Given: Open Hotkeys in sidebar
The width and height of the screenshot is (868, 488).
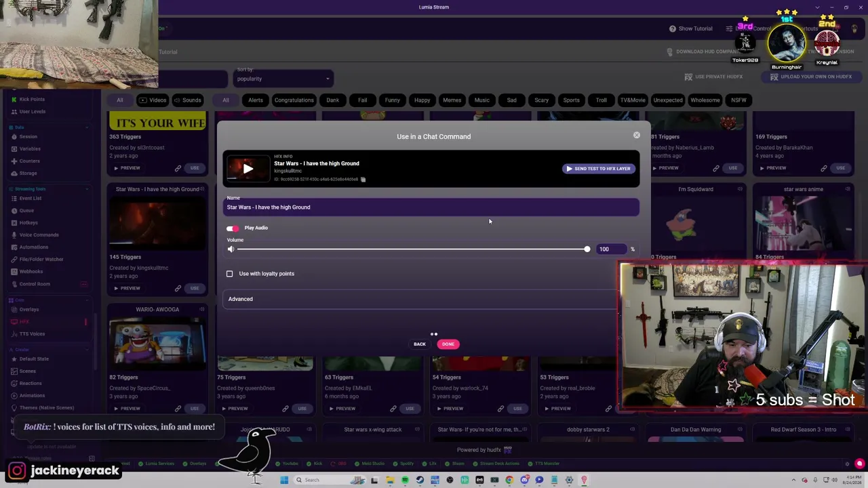Looking at the screenshot, I should pos(28,223).
